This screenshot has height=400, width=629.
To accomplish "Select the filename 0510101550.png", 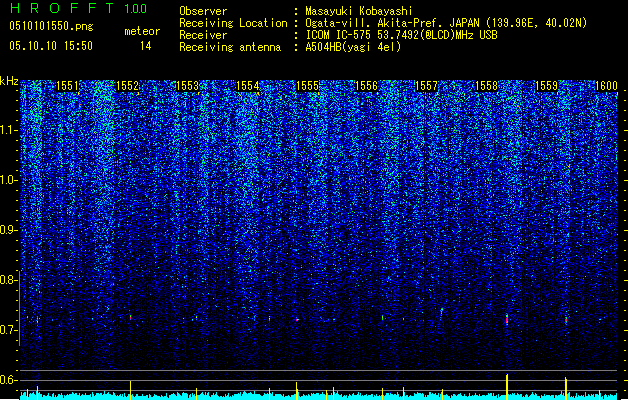I will pyautogui.click(x=51, y=26).
